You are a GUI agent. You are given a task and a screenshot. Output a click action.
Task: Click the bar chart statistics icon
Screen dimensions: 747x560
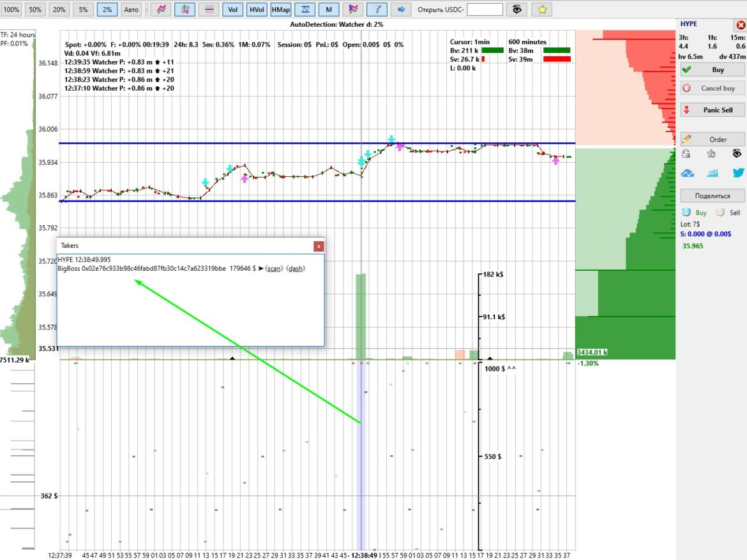click(713, 173)
